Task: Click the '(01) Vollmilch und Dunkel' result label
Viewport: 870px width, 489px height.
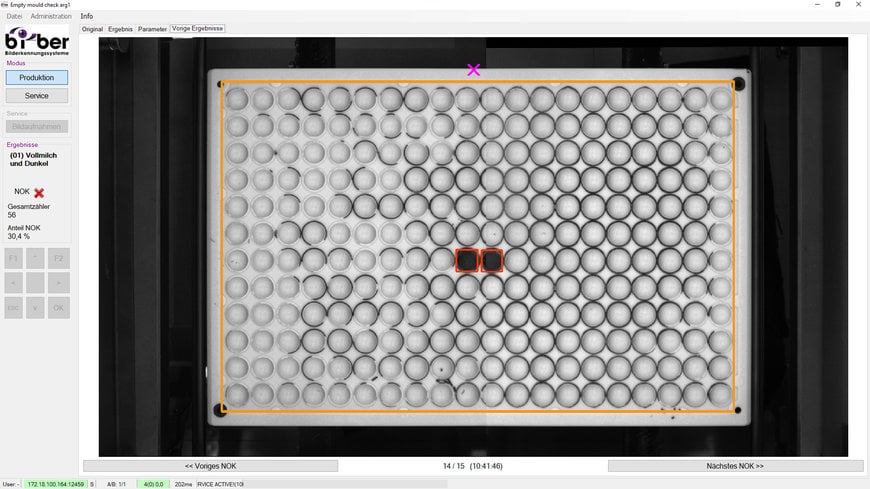Action: [x=33, y=159]
